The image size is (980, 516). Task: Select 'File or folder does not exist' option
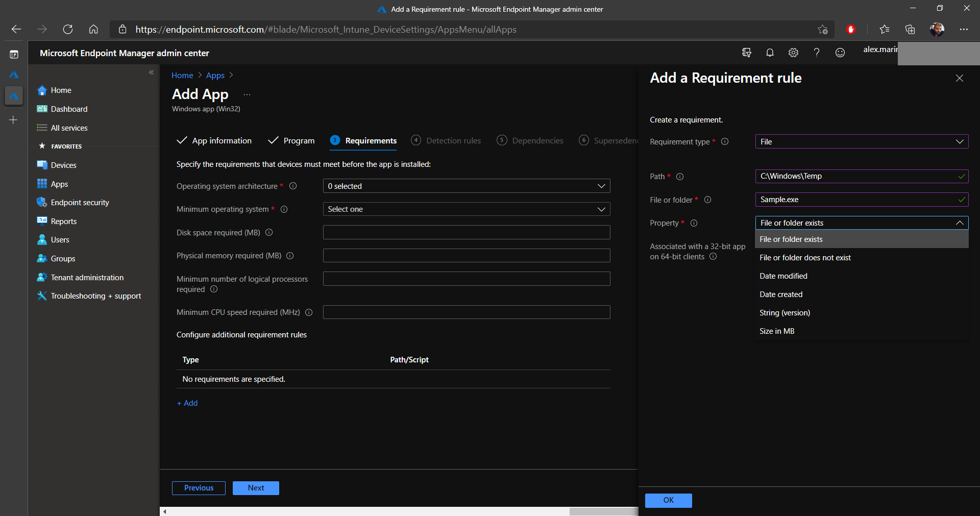(x=805, y=258)
